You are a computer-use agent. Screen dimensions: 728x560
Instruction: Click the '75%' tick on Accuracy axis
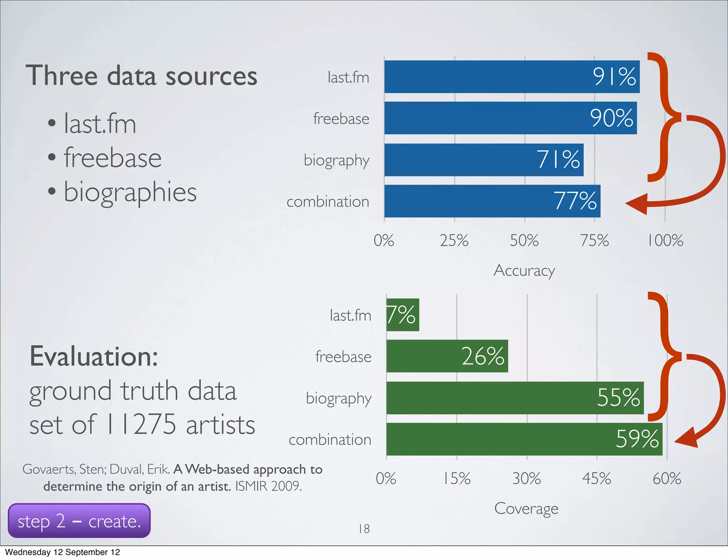tap(594, 241)
